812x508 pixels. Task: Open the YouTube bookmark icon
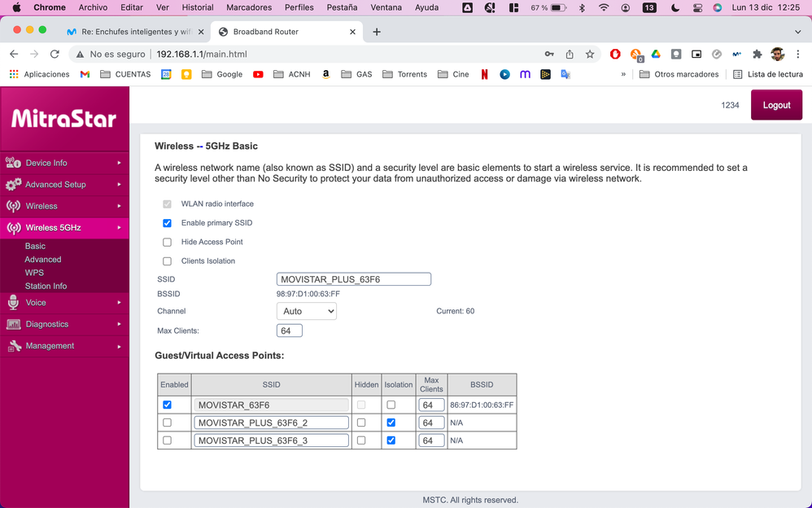tap(258, 74)
